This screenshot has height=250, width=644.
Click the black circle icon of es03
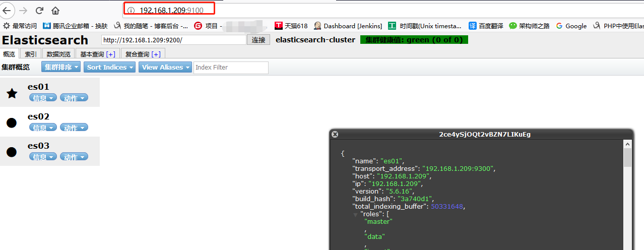point(12,152)
